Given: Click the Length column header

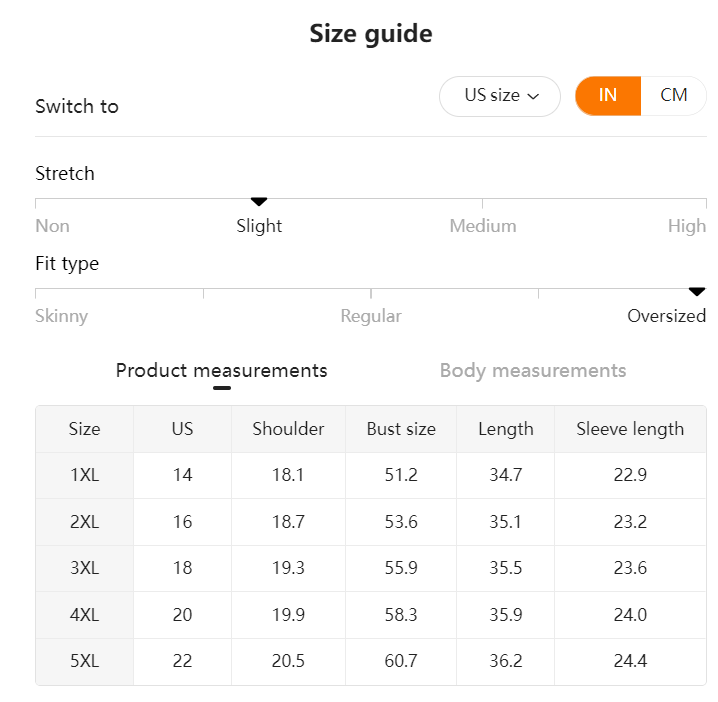Looking at the screenshot, I should tap(505, 429).
